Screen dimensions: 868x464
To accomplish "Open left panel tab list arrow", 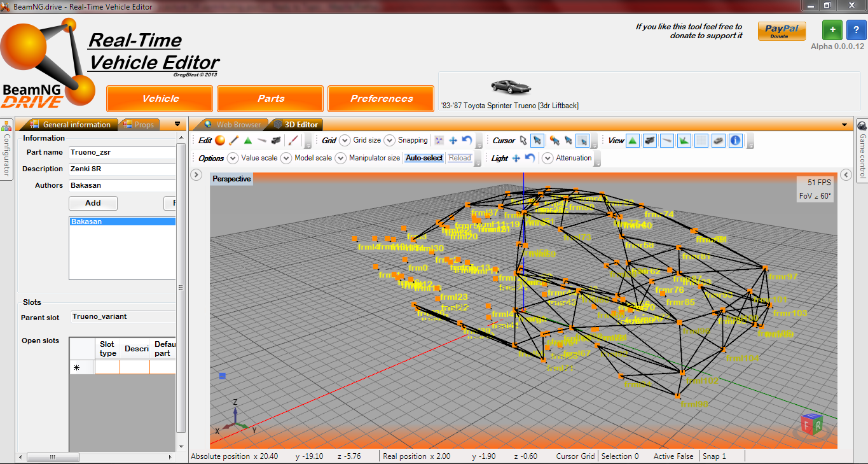I will [x=177, y=124].
